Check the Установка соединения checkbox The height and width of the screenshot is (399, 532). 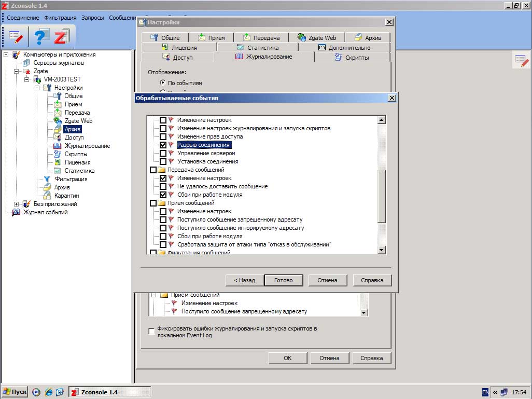(x=163, y=162)
